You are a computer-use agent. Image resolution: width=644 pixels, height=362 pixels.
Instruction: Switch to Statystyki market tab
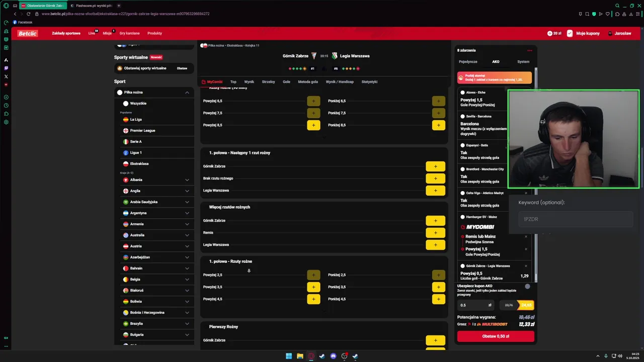(x=369, y=82)
